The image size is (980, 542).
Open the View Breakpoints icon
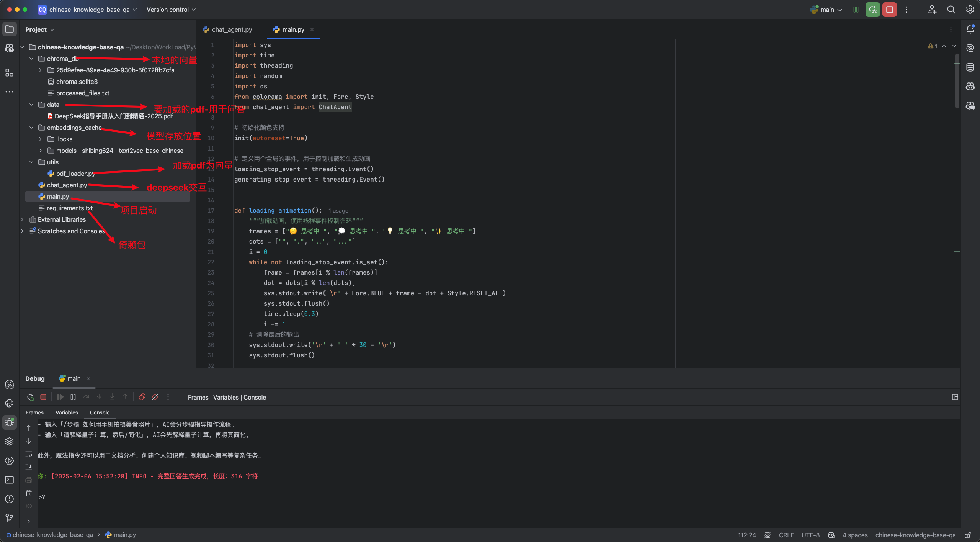click(x=142, y=397)
